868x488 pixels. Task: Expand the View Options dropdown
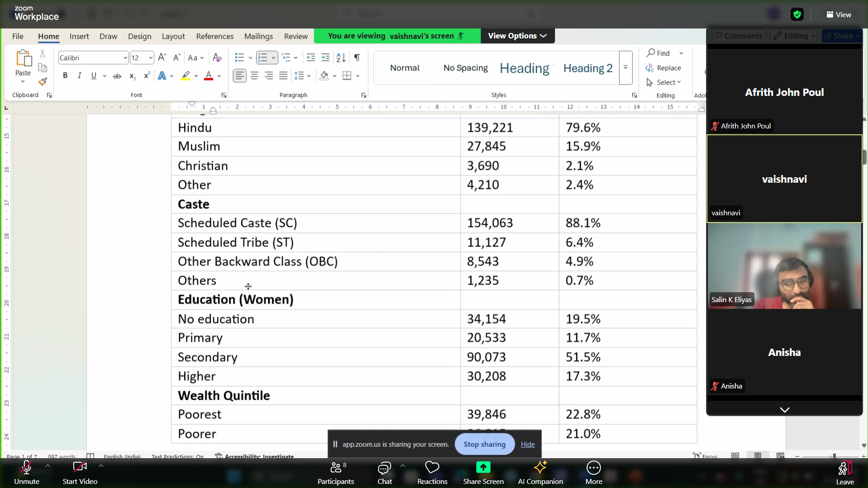[517, 36]
